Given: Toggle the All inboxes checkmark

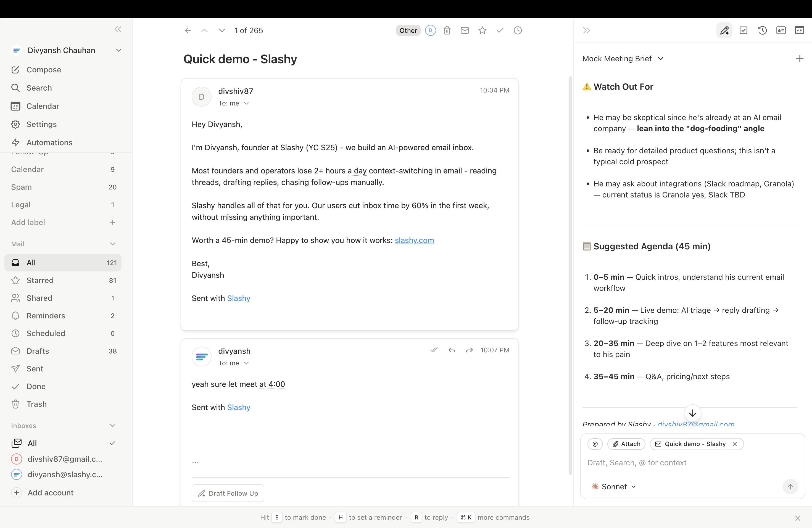Looking at the screenshot, I should pyautogui.click(x=113, y=443).
